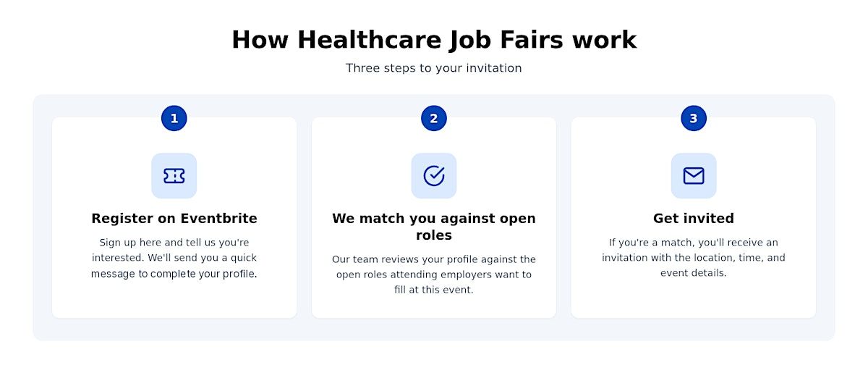Select the number 1 step badge
This screenshot has width=868, height=373.
(174, 118)
